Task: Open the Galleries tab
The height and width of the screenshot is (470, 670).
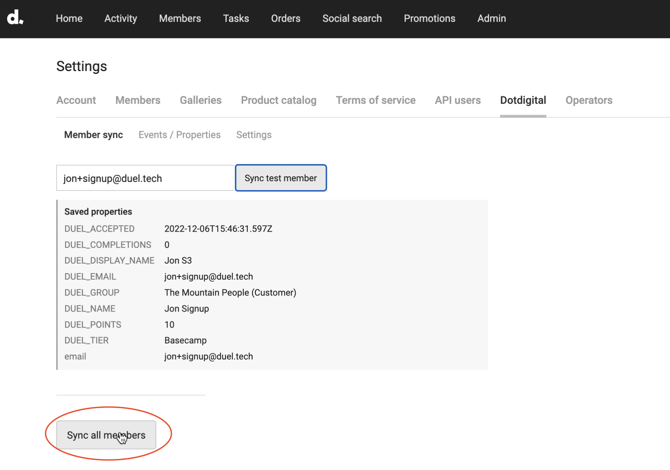Action: click(200, 100)
